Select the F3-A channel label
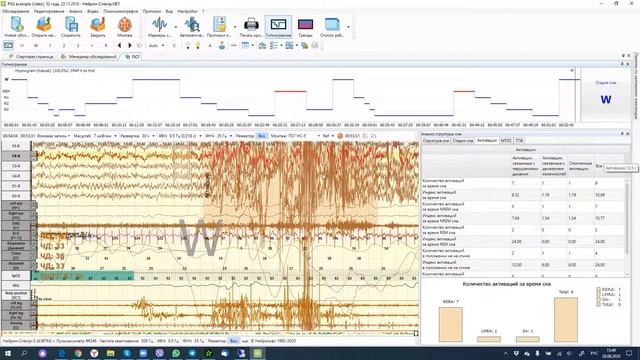Screen dimensions: 640x360 click(16, 146)
